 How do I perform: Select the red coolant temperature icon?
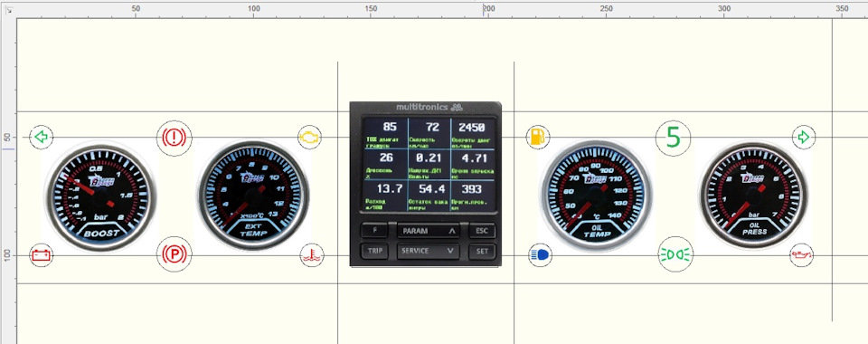coord(312,255)
